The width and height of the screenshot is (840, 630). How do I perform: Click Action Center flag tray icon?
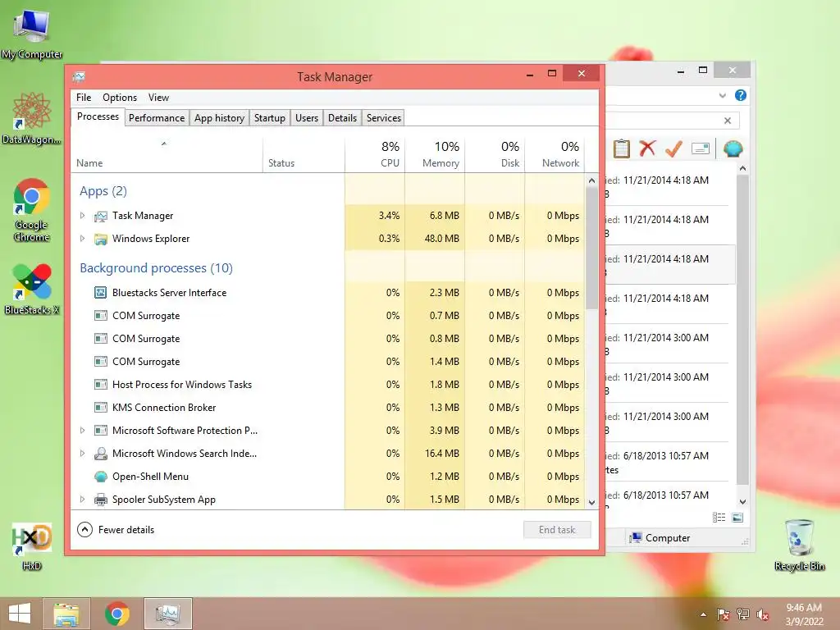pyautogui.click(x=724, y=614)
